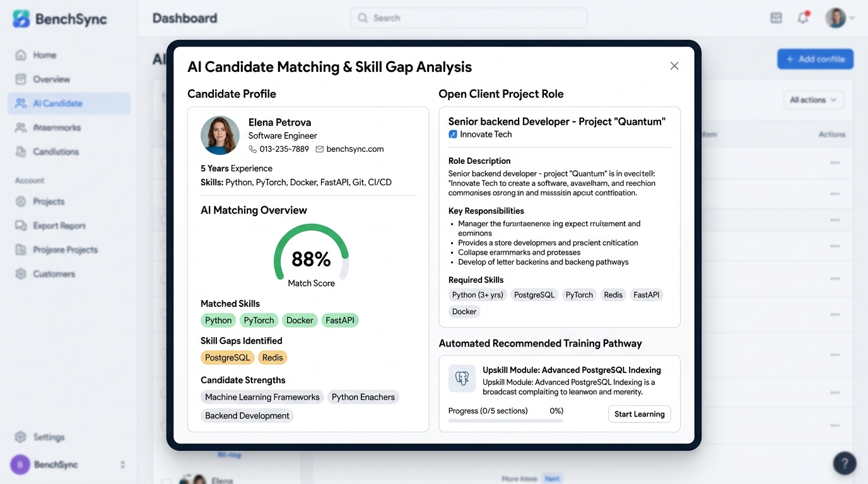Click the Customers sidebar icon
Viewport: 868px width, 484px height.
coord(21,274)
